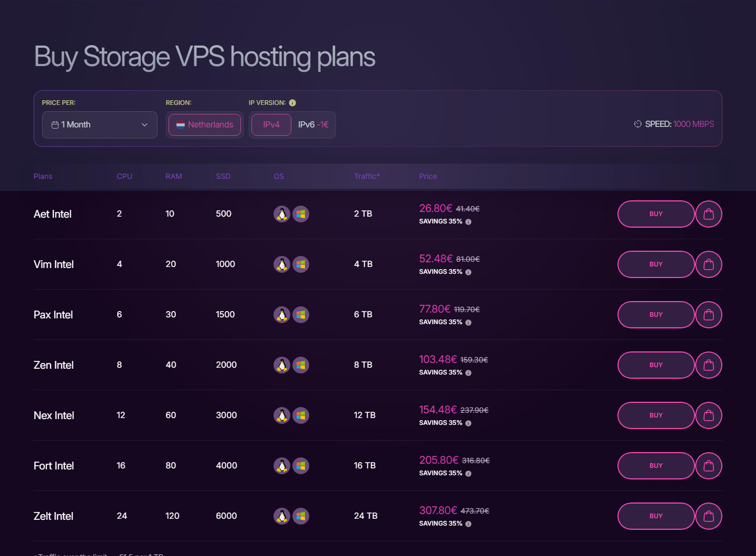This screenshot has height=556, width=756.
Task: Click the struck-through 237.90€ price
Action: (x=475, y=410)
